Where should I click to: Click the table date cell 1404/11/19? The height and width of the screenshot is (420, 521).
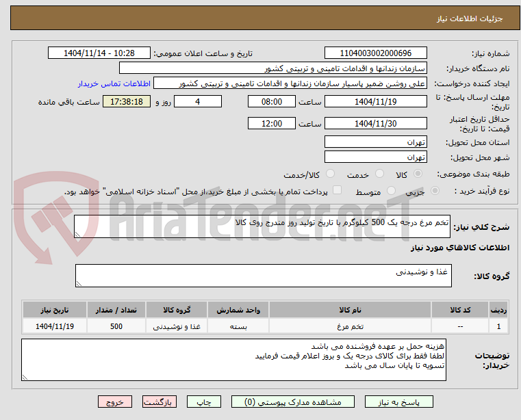(x=55, y=326)
